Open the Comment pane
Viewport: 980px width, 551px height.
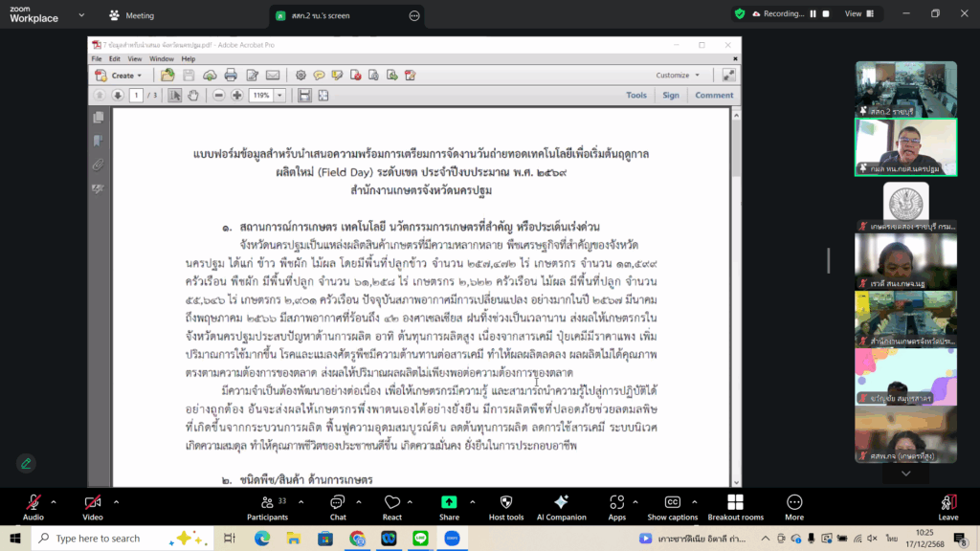tap(714, 95)
